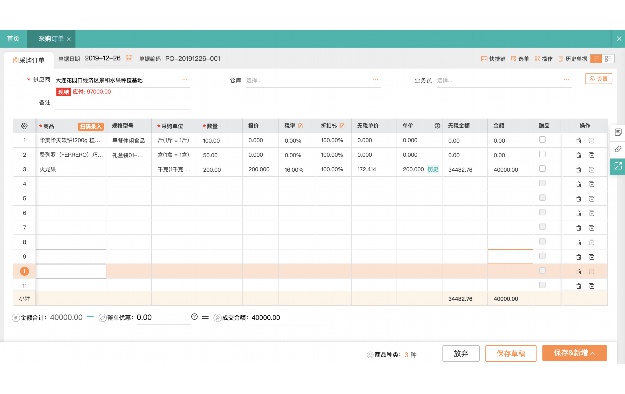Tick the checkbox in row 3
Screen dimensions: 625x394
542,169
